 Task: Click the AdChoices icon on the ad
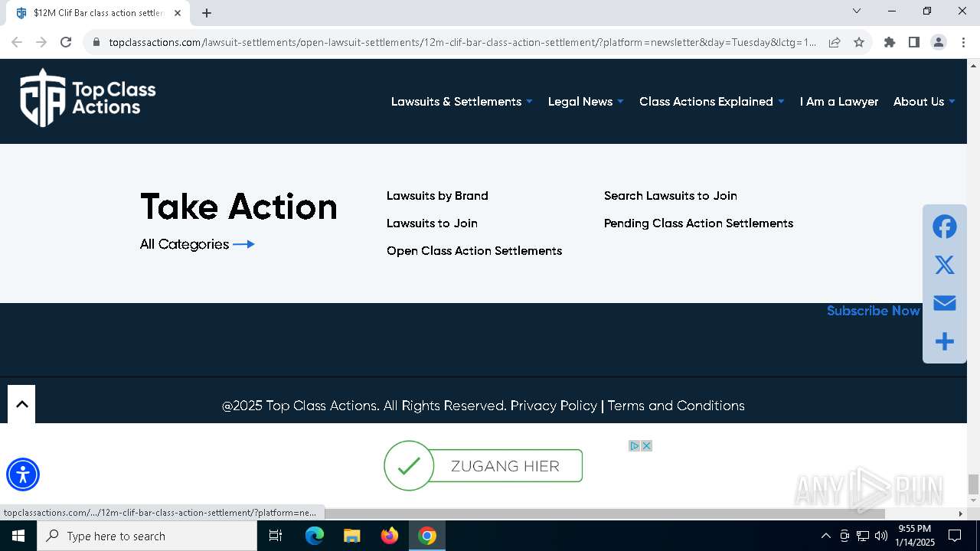click(634, 445)
